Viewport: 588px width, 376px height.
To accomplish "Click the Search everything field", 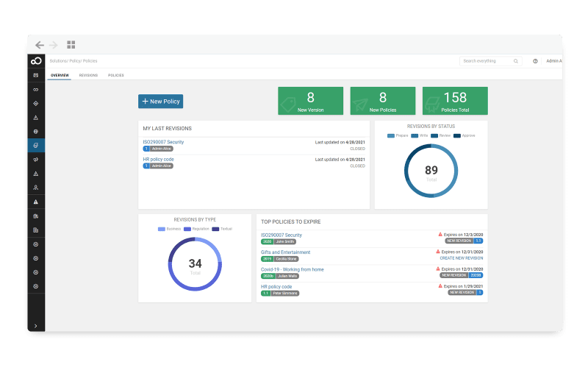I will [485, 61].
